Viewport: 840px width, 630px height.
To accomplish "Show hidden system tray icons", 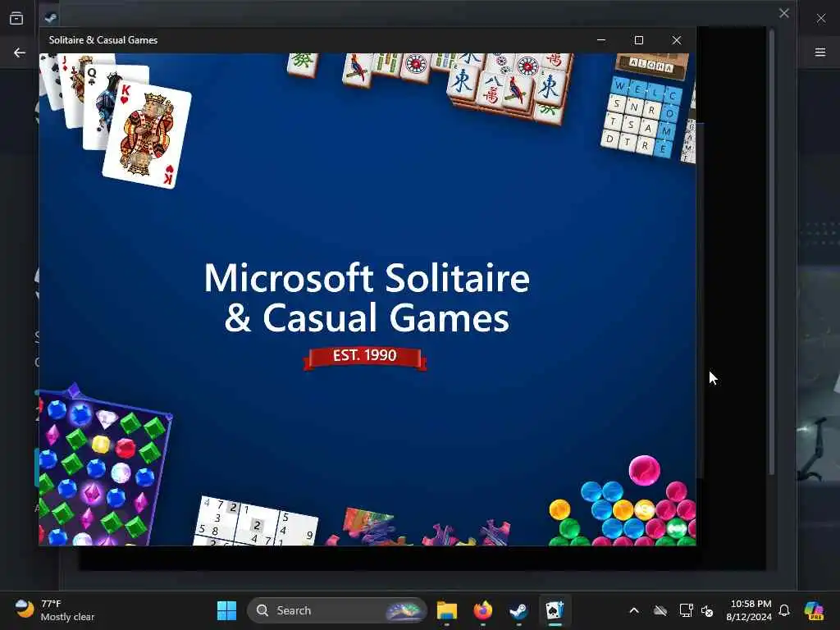I will pos(634,610).
